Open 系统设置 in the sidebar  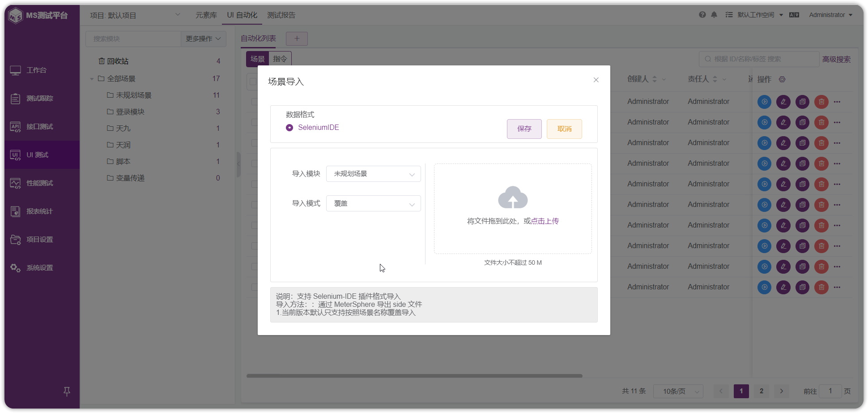pyautogui.click(x=42, y=268)
